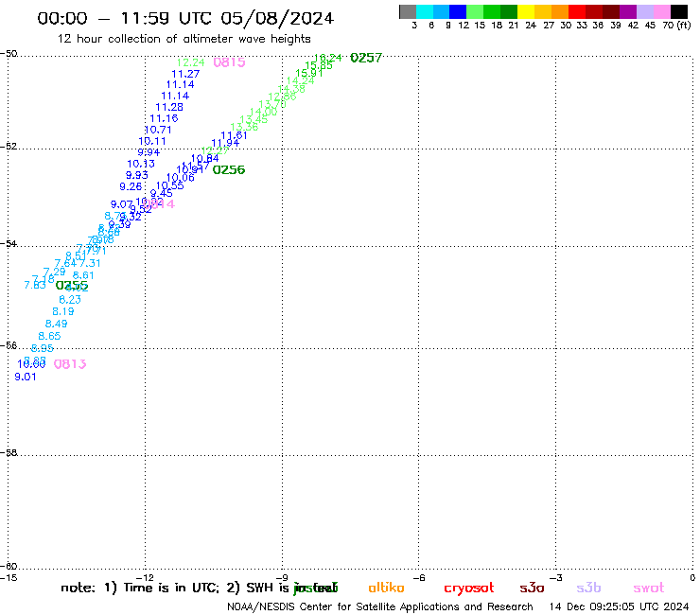Screen dimensions: 700x615
Task: Select the '11.16' wave height reading
Action: pyautogui.click(x=164, y=119)
